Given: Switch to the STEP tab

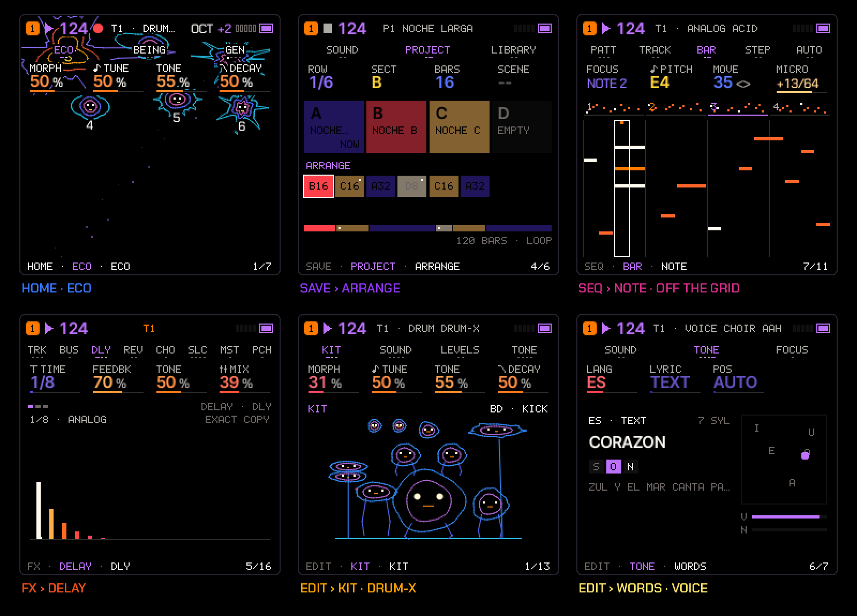Looking at the screenshot, I should pos(757,50).
